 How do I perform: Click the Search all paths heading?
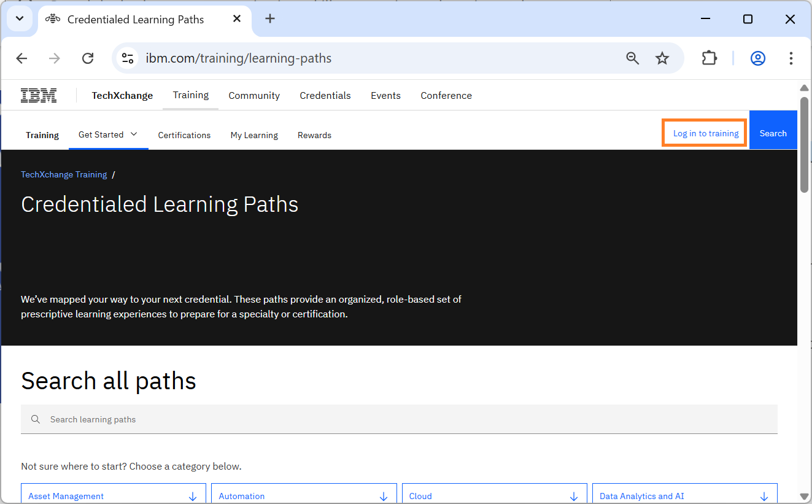(109, 381)
